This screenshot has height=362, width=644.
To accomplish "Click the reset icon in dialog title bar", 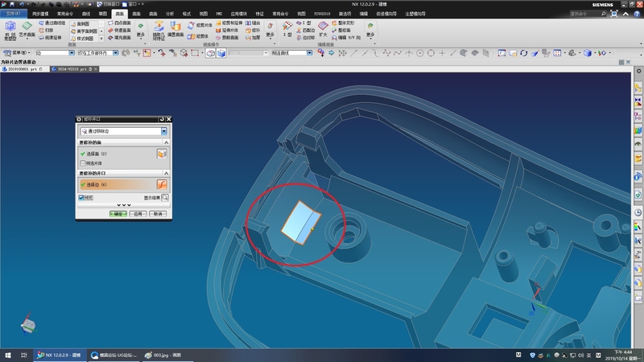I will [x=162, y=119].
